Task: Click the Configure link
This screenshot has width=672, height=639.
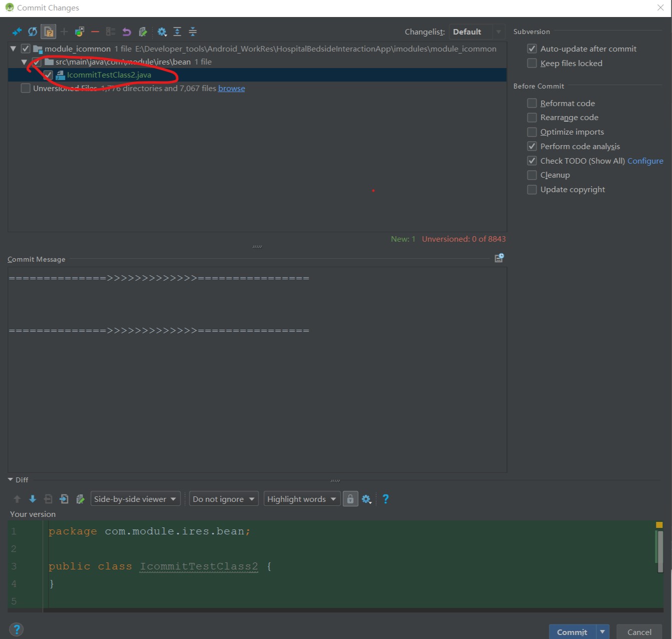Action: (x=645, y=161)
